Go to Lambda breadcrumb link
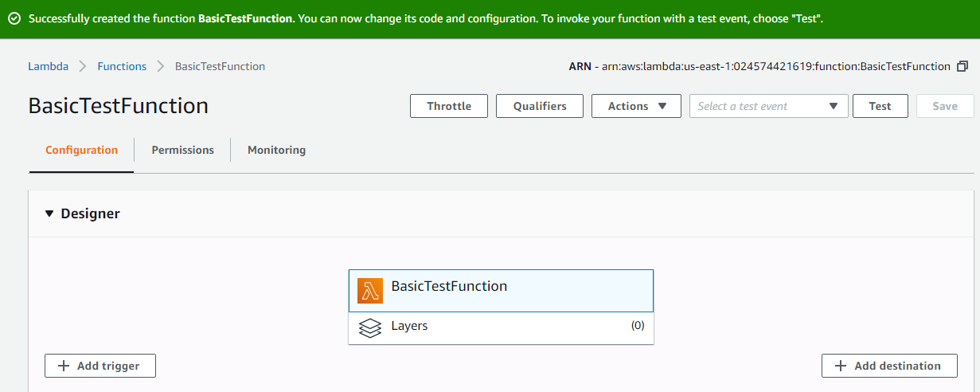This screenshot has height=392, width=980. pos(48,66)
